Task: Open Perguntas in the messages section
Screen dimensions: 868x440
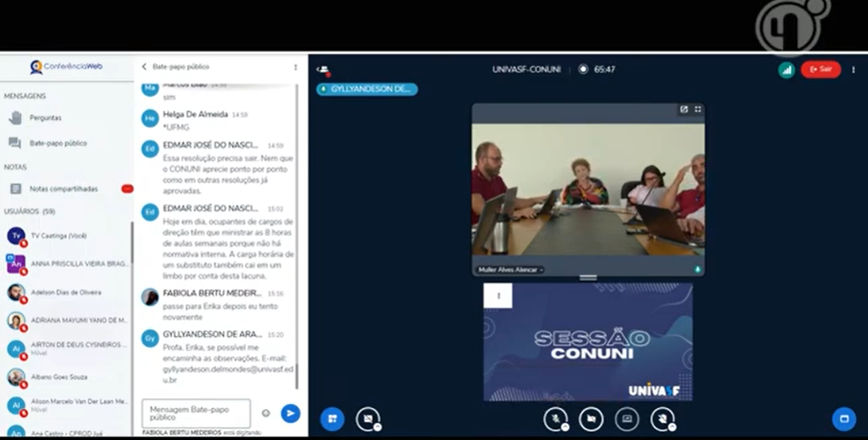Action: click(45, 117)
